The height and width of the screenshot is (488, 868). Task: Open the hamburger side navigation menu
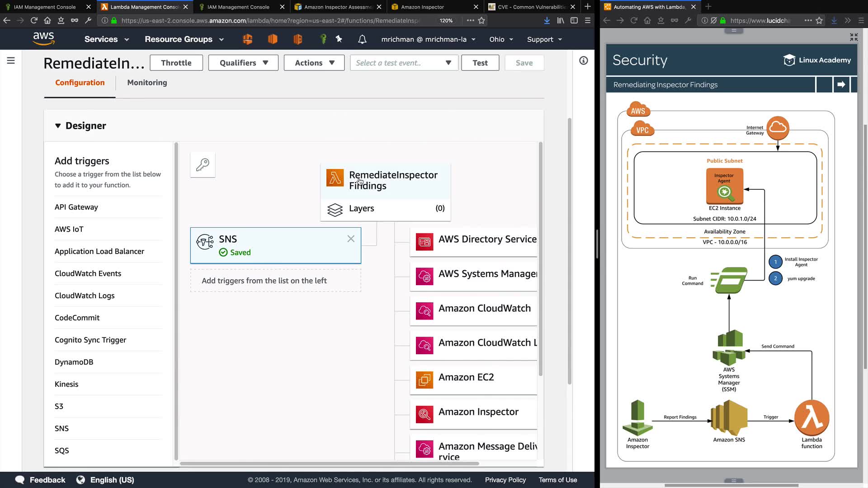pos(11,61)
